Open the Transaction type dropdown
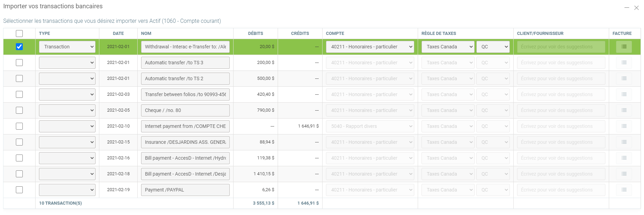 click(67, 47)
